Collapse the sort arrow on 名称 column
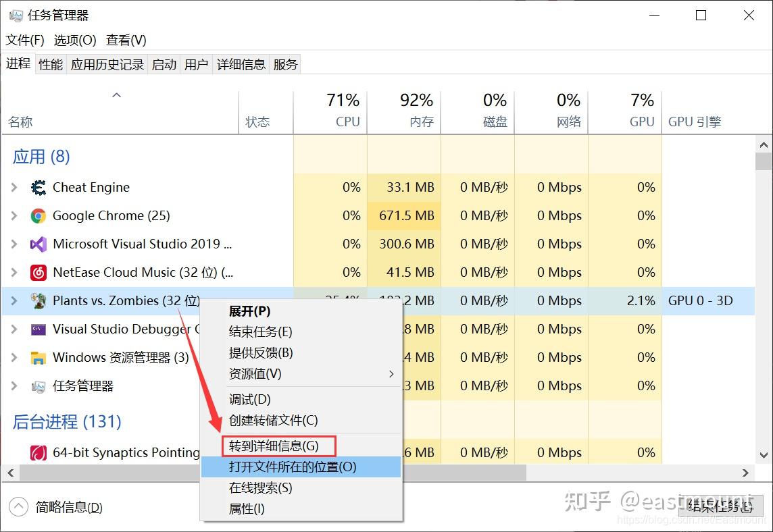This screenshot has width=773, height=532. point(116,95)
